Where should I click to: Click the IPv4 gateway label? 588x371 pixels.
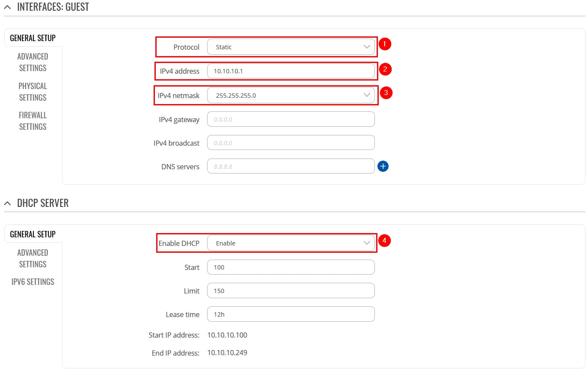[x=179, y=120]
